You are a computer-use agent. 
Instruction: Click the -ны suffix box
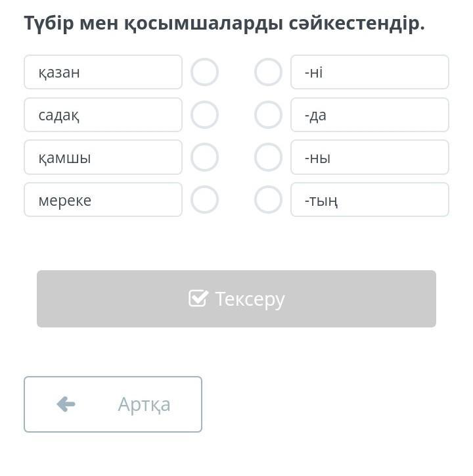[x=370, y=157]
